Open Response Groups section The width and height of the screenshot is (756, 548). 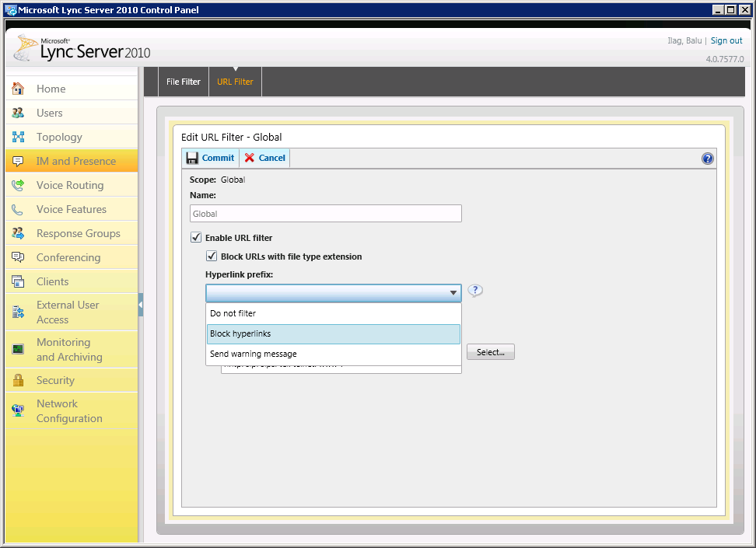[x=72, y=233]
